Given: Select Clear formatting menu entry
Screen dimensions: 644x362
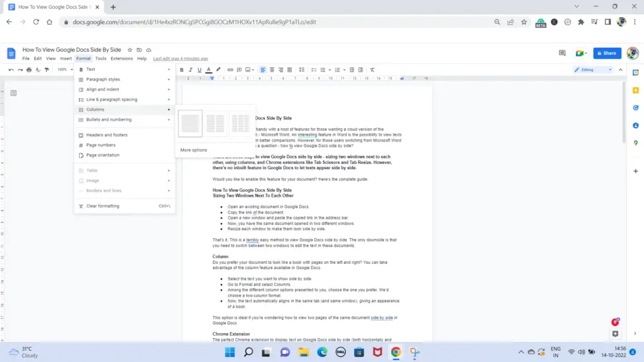Looking at the screenshot, I should click(125, 206).
